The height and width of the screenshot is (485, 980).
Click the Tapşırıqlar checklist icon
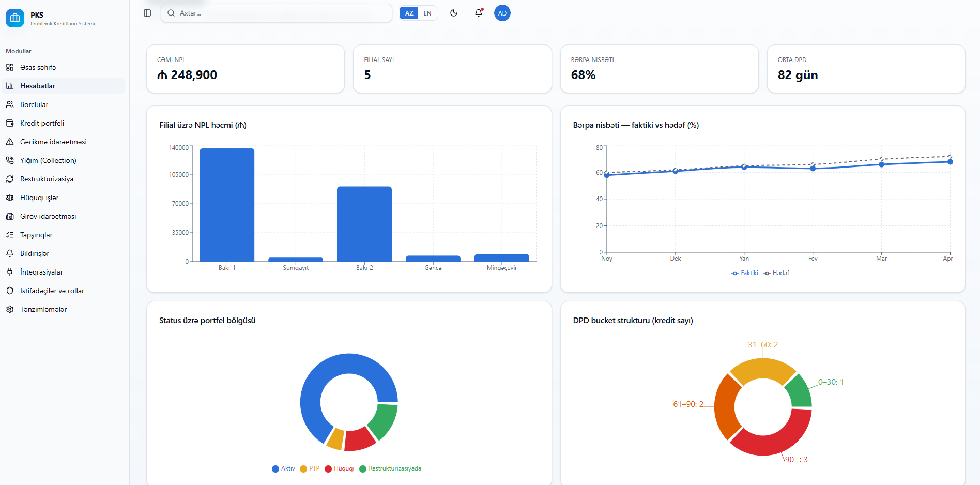pos(10,235)
